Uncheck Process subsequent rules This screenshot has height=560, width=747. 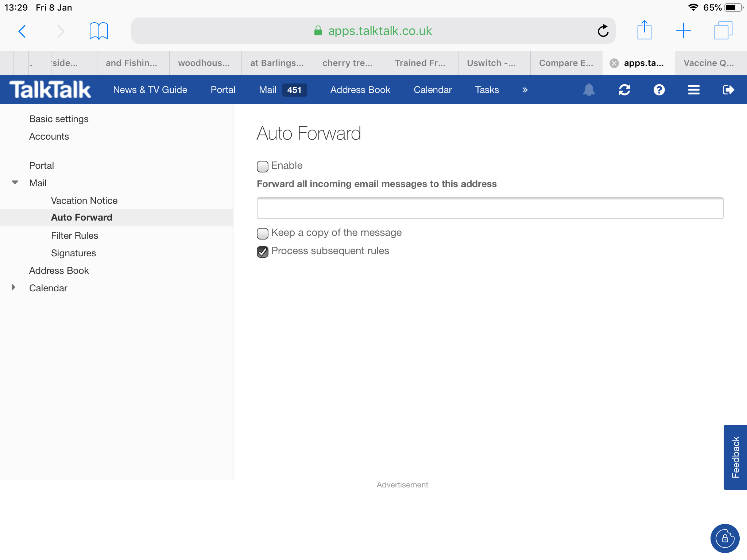click(263, 252)
